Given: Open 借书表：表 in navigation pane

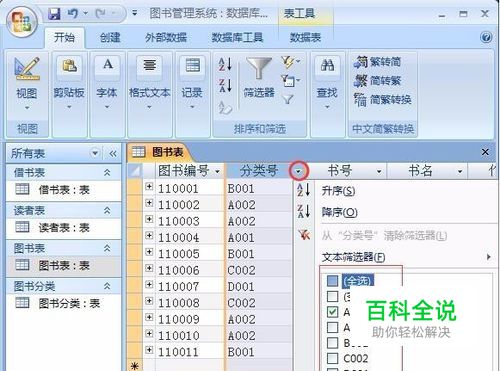Looking at the screenshot, I should (x=63, y=190).
